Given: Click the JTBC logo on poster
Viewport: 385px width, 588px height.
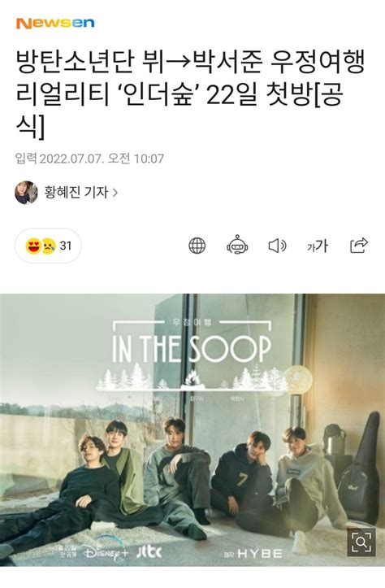Looking at the screenshot, I should click(x=149, y=551).
